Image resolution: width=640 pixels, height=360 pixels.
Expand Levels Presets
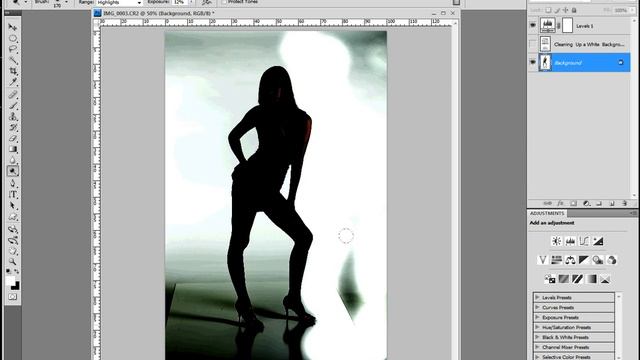(x=537, y=298)
